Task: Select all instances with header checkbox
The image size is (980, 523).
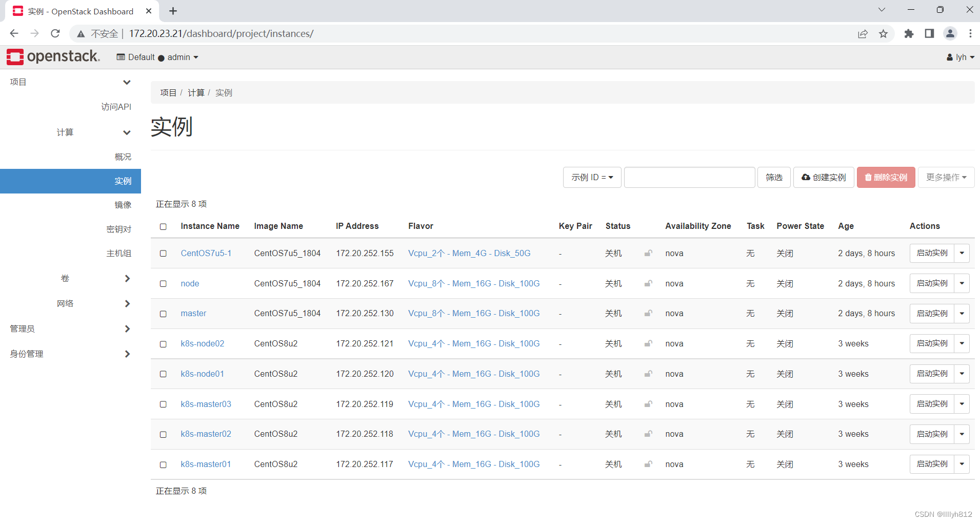Action: (163, 226)
